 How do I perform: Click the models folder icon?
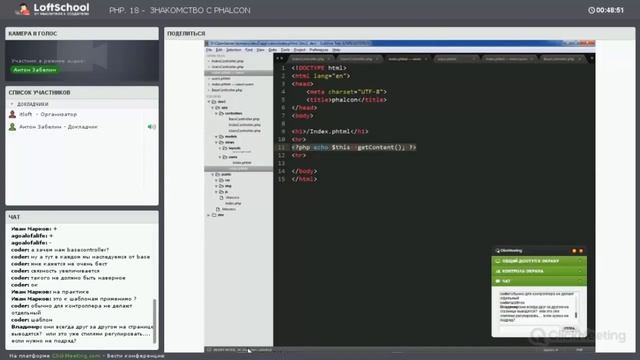(221, 136)
